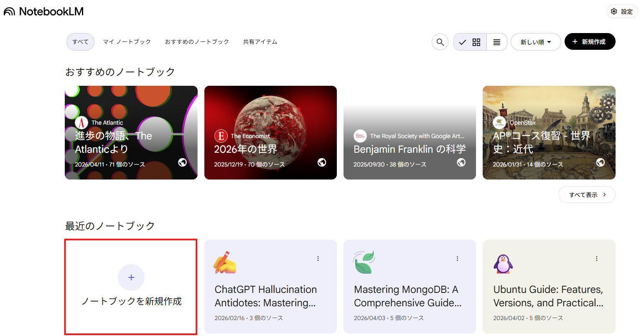The height and width of the screenshot is (336, 644).
Task: Click the 新規作成 button
Action: point(590,42)
